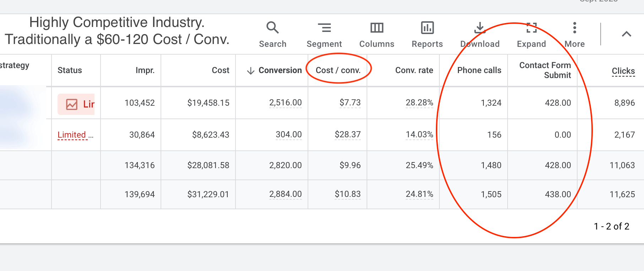
Task: Click the $10.83 cost per conversion value
Action: (x=348, y=194)
